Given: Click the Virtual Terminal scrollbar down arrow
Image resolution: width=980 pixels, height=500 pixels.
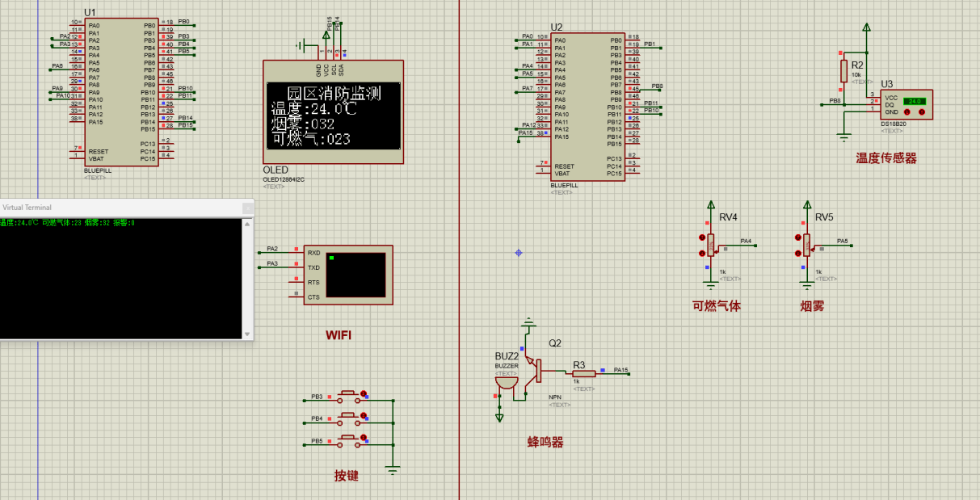Looking at the screenshot, I should click(x=248, y=332).
